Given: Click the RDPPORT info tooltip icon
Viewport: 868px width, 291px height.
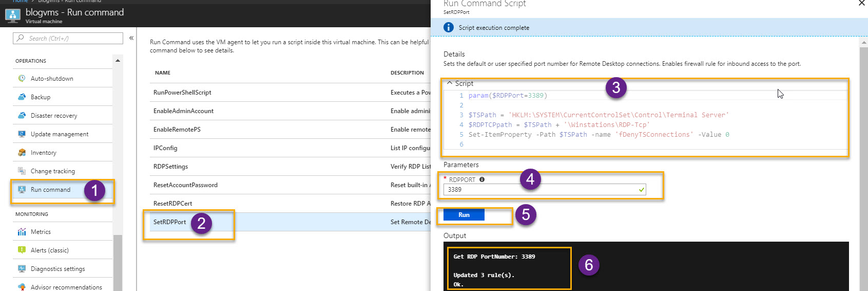Looking at the screenshot, I should point(482,179).
